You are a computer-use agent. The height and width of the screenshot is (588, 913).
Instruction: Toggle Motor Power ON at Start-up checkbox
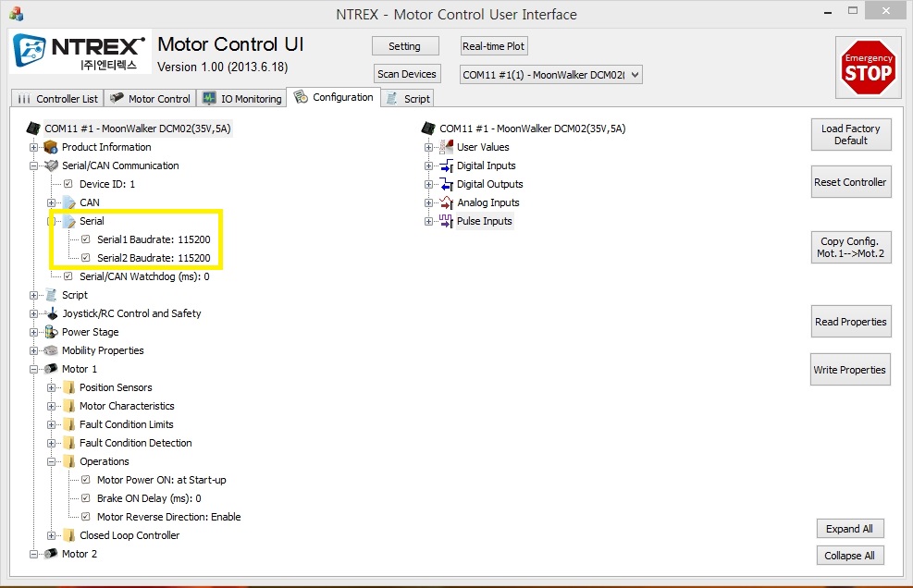point(86,480)
